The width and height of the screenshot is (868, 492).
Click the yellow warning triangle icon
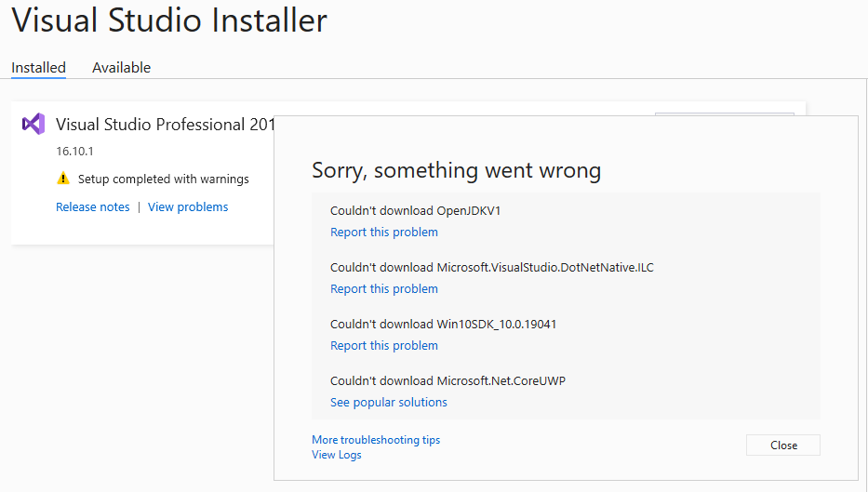click(x=63, y=179)
